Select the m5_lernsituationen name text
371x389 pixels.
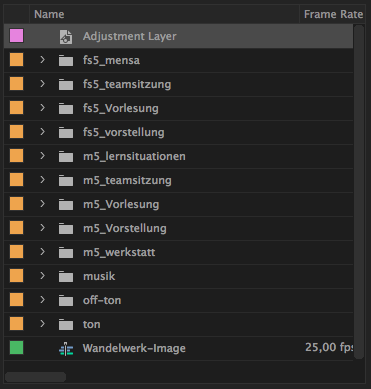tap(134, 156)
